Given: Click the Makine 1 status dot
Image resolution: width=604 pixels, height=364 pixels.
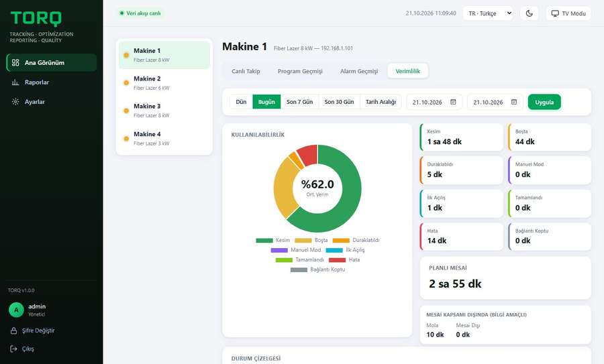Looking at the screenshot, I should tap(126, 55).
